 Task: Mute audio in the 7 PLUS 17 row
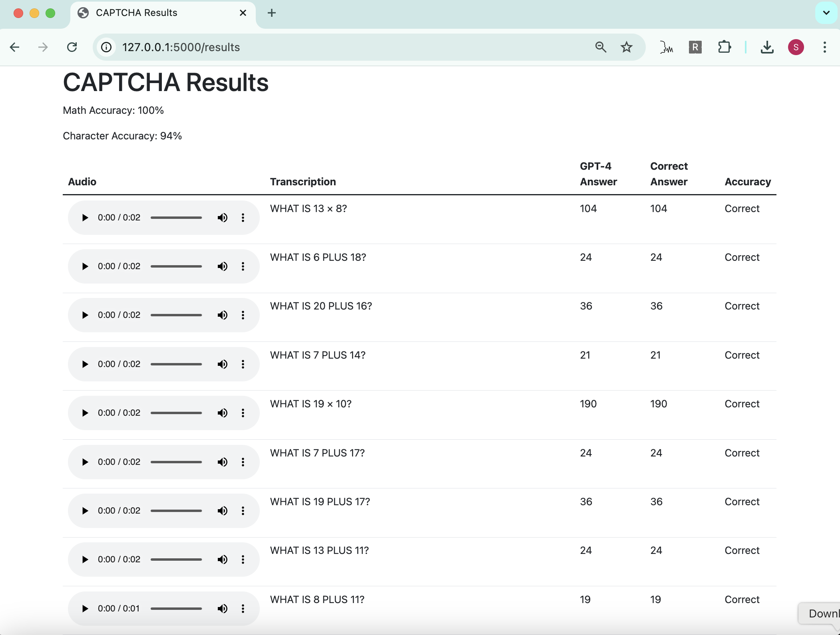coord(223,462)
